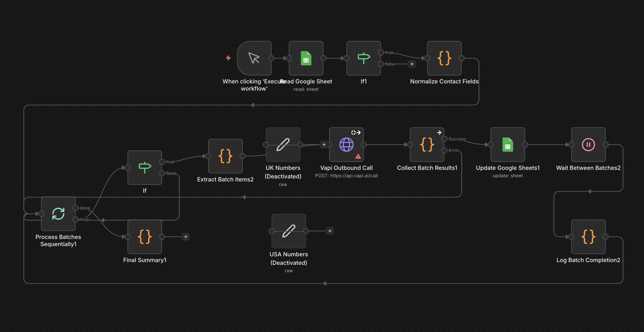
Task: Click the If node true output connector
Action: [x=162, y=162]
